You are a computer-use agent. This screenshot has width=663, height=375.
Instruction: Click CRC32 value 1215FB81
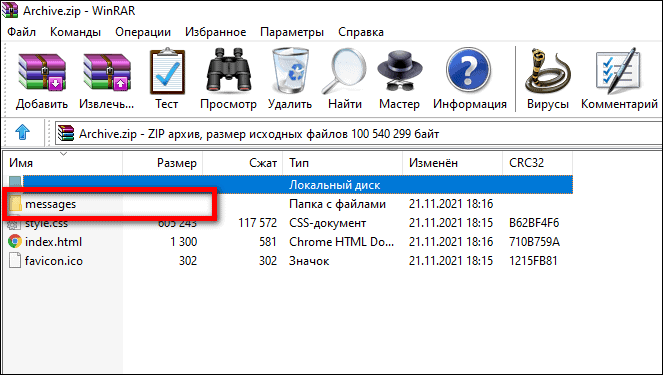click(533, 261)
